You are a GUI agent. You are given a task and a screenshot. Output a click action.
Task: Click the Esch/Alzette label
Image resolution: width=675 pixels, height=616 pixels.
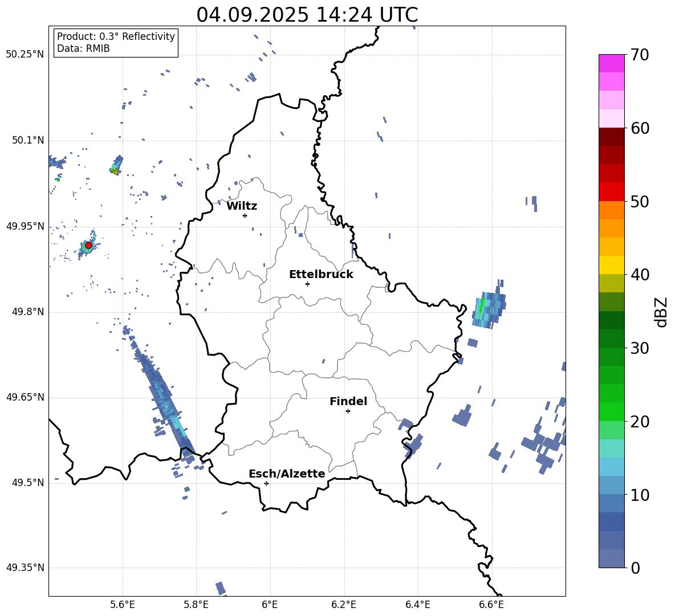287,474
